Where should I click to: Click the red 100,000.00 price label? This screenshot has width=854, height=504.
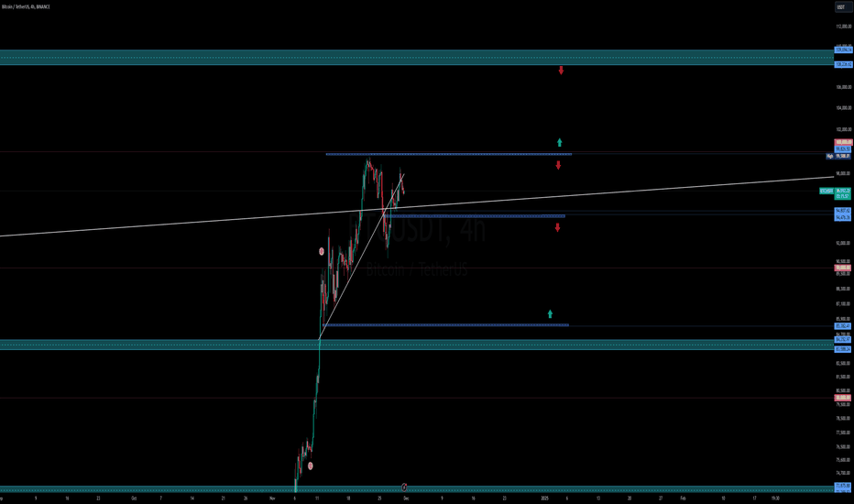coord(843,143)
